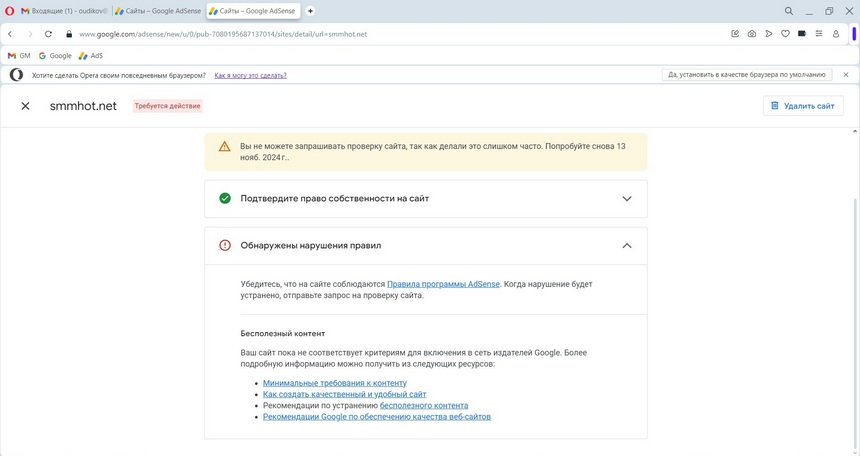
Task: Open a new tab with plus button
Action: coord(310,10)
